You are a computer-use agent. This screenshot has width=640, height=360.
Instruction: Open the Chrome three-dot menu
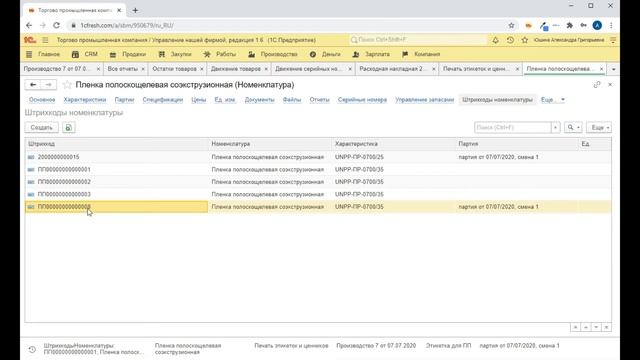tap(611, 25)
